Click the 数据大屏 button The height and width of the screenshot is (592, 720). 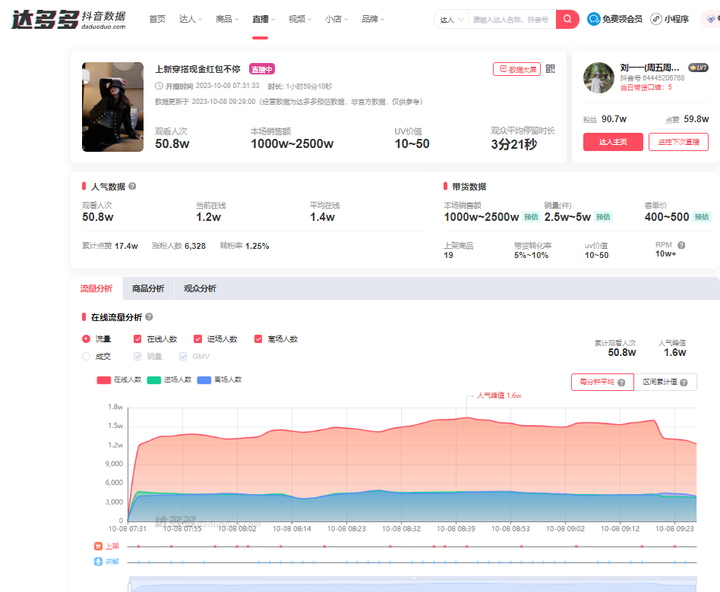(517, 69)
